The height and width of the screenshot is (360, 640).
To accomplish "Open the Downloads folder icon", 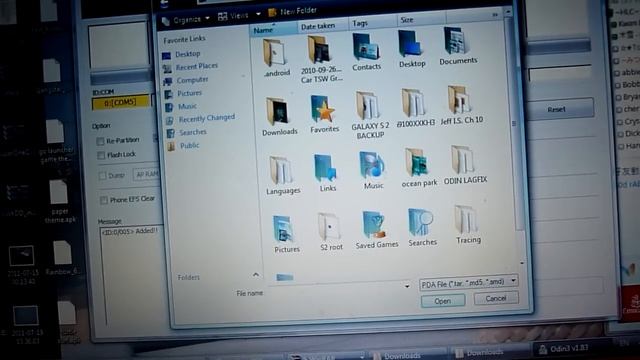I will pos(279,117).
